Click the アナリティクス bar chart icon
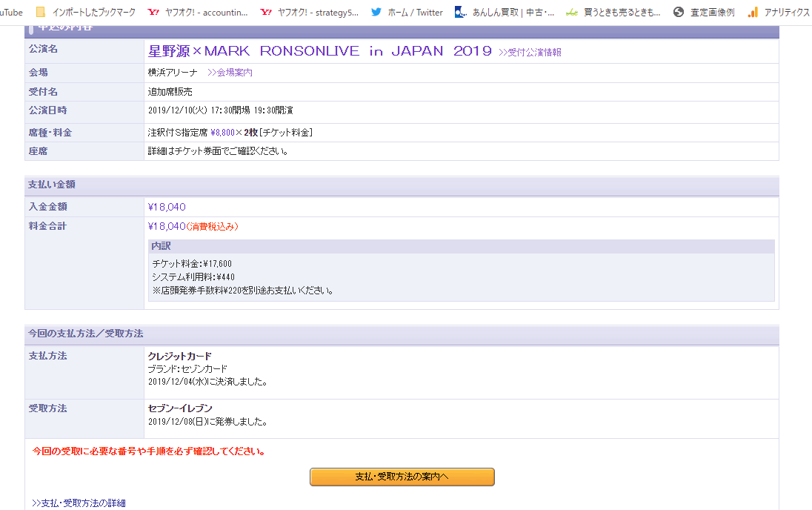Image resolution: width=812 pixels, height=510 pixels. coord(753,12)
